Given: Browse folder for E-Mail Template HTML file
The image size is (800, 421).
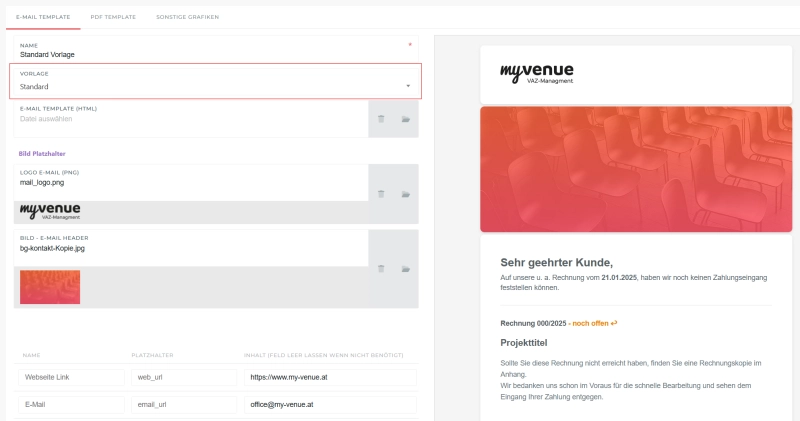Looking at the screenshot, I should point(406,119).
